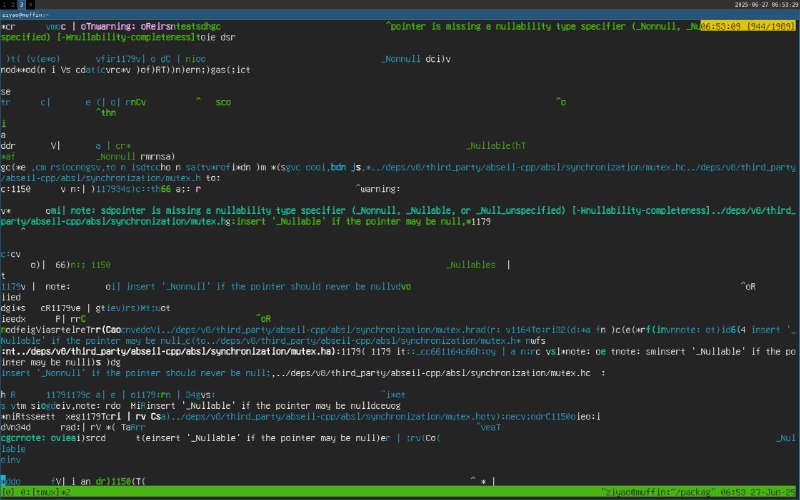
Task: Click the '^veaT' green text
Action: coord(488,428)
